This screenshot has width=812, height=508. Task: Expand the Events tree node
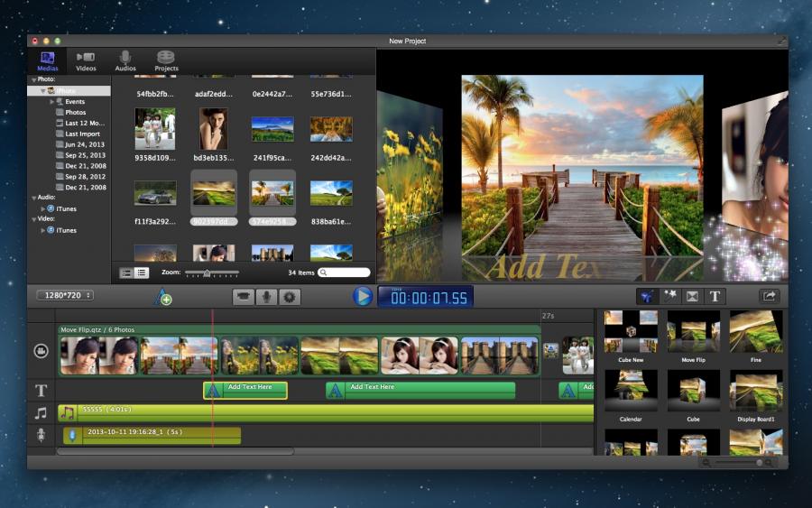[x=51, y=102]
